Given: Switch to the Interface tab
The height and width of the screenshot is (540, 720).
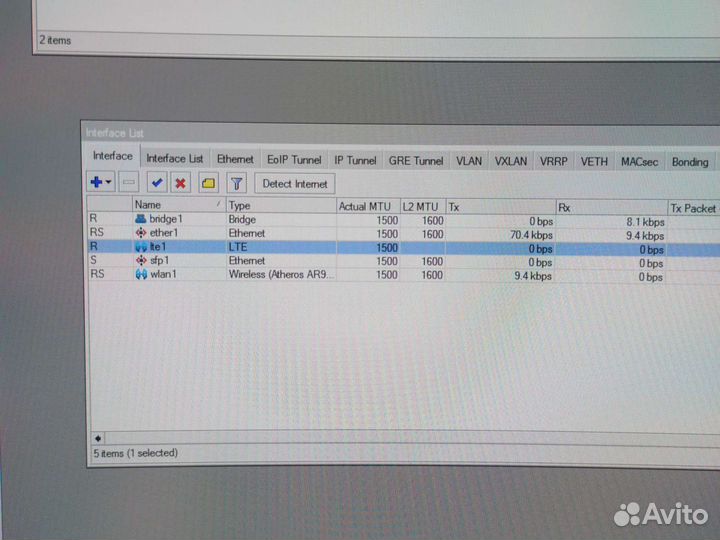Looking at the screenshot, I should 112,156.
